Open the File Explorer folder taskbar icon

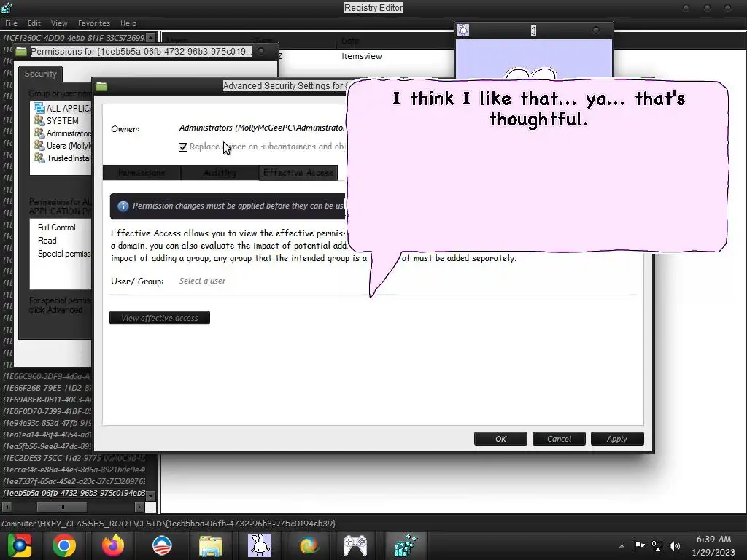[x=211, y=545]
